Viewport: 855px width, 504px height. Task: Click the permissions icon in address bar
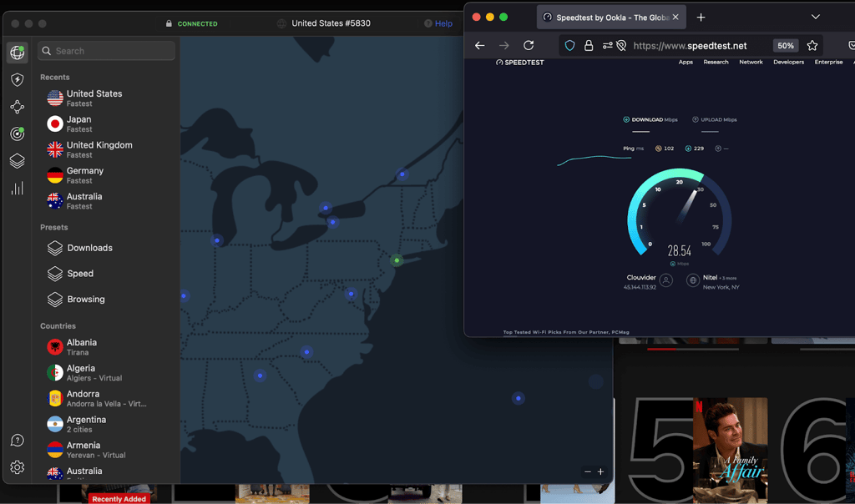[x=608, y=46]
